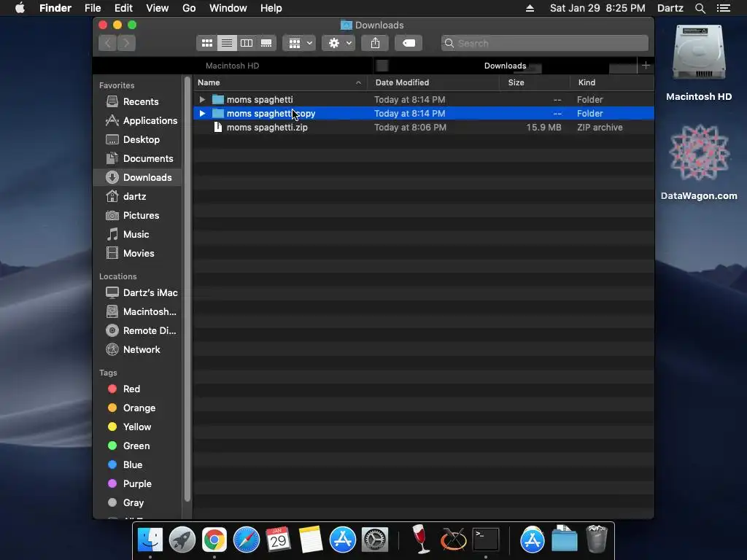
Task: Switch to column view in Finder toolbar
Action: tap(247, 43)
